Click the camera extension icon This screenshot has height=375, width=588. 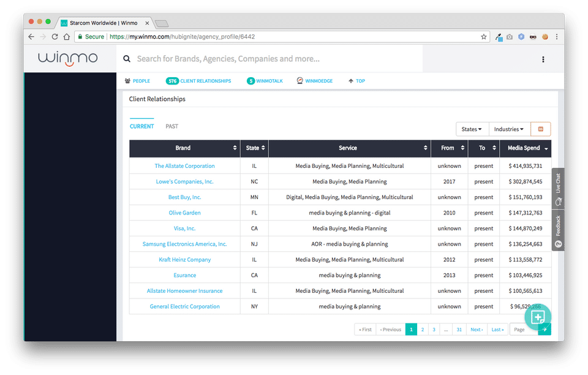(509, 37)
